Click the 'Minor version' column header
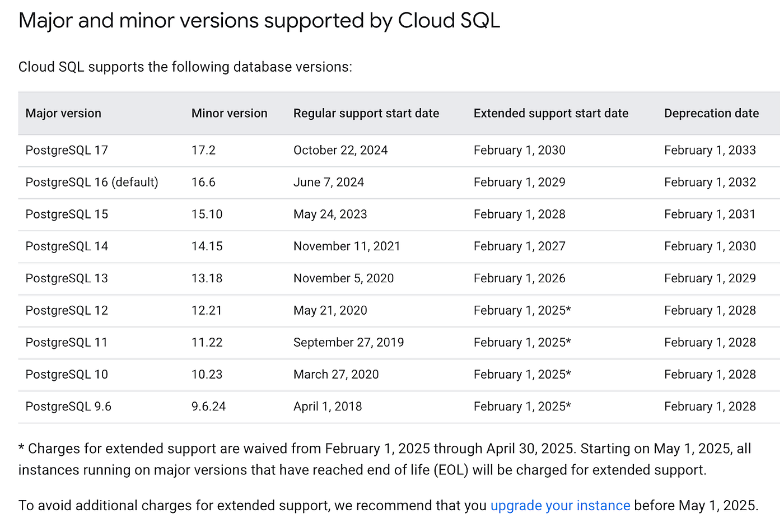The image size is (784, 532). click(230, 113)
